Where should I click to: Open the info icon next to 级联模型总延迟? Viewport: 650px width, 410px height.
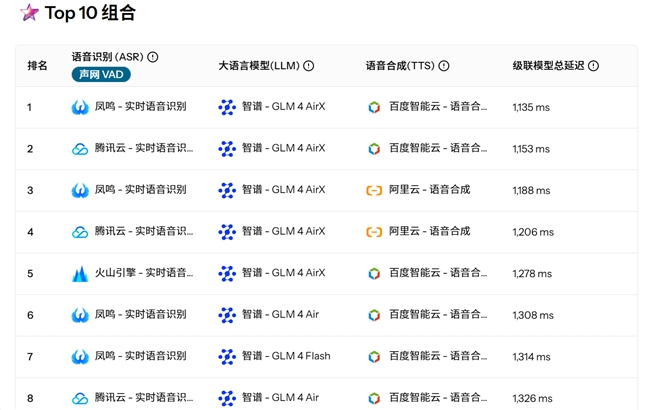pos(593,66)
